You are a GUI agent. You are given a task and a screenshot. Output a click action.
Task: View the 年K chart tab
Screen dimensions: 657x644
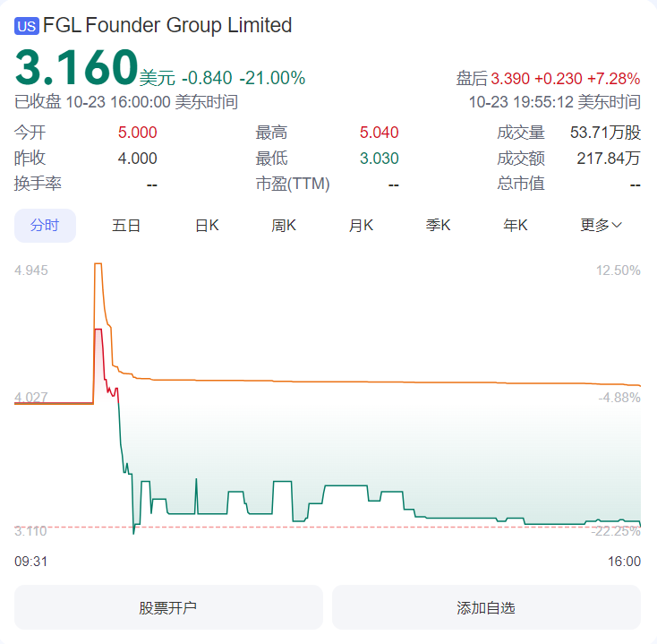516,226
